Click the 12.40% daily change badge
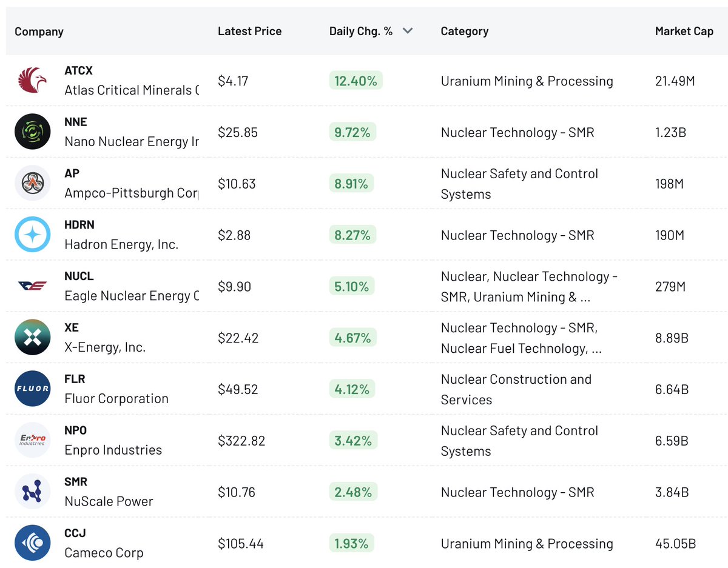Screen dimensions: 728x568 coord(356,81)
